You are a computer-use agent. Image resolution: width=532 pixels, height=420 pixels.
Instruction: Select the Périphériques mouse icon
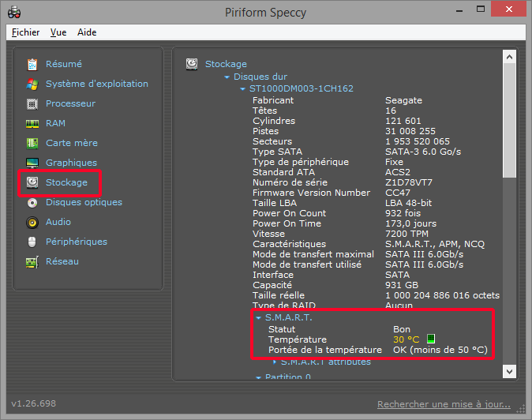32,242
